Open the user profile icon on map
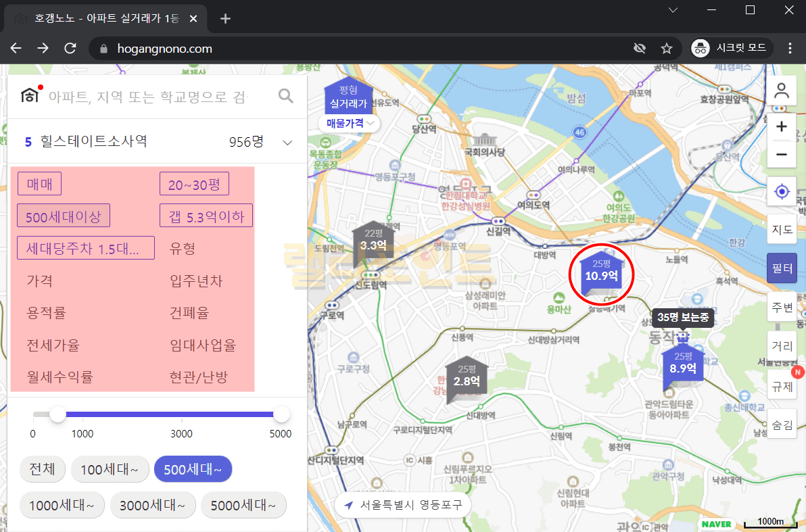This screenshot has width=806, height=532. coord(782,90)
